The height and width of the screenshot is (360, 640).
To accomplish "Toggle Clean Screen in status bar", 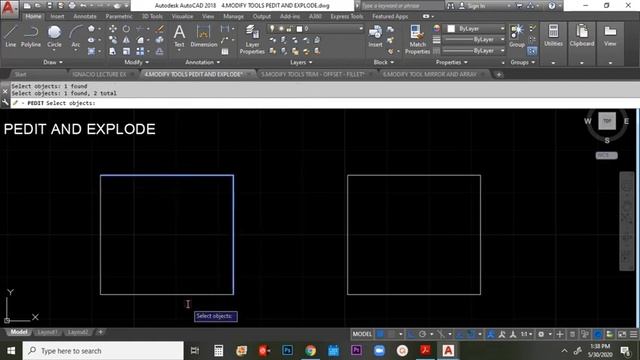I will click(x=622, y=334).
